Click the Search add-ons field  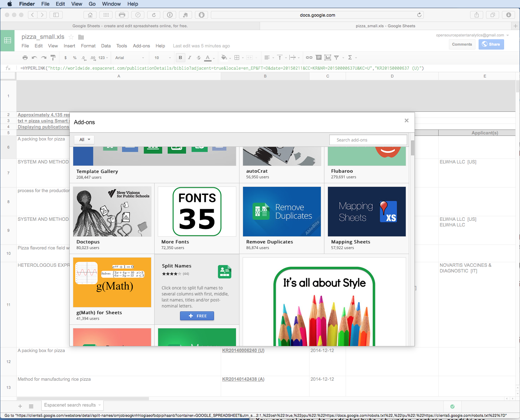pos(368,140)
